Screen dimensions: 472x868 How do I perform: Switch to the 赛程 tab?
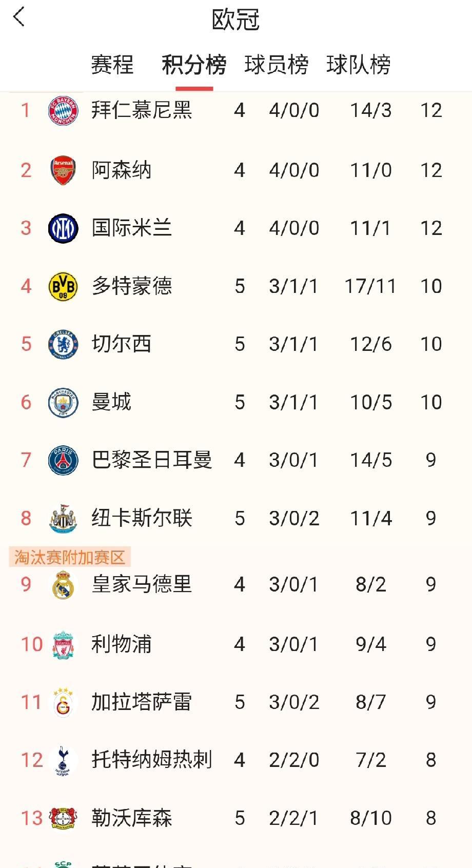[x=112, y=65]
